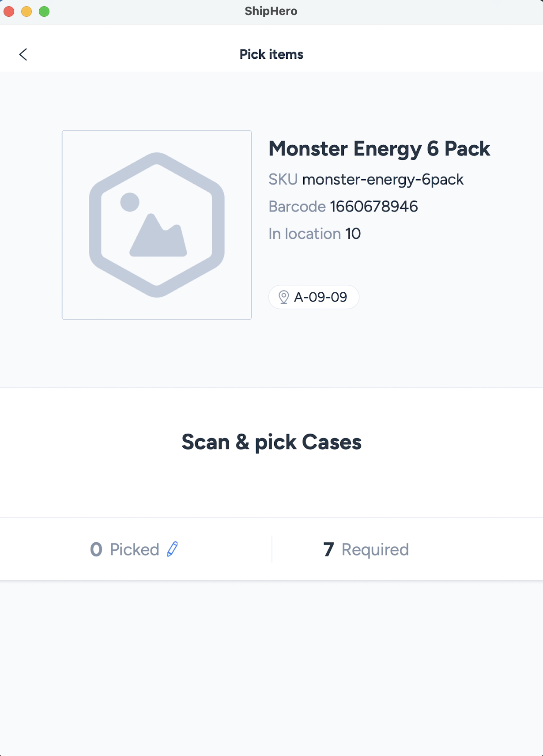Viewport: 543px width, 756px height.
Task: Click the Required label text
Action: click(375, 550)
